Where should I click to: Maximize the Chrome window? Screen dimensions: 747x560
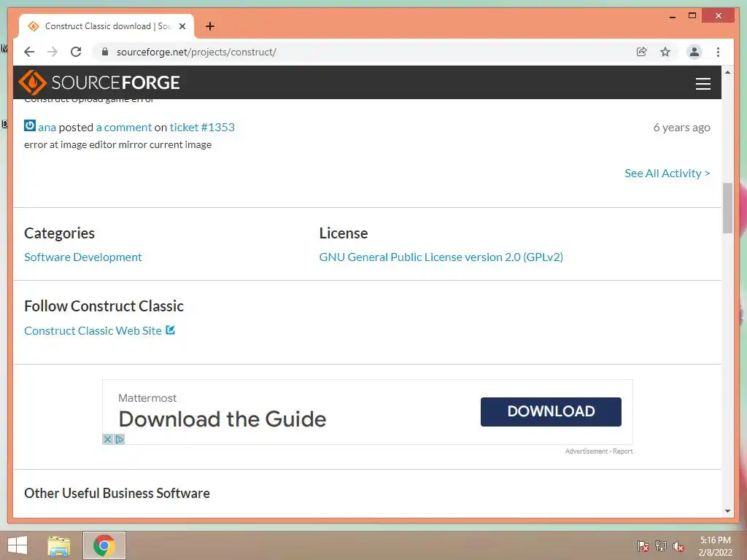point(692,16)
